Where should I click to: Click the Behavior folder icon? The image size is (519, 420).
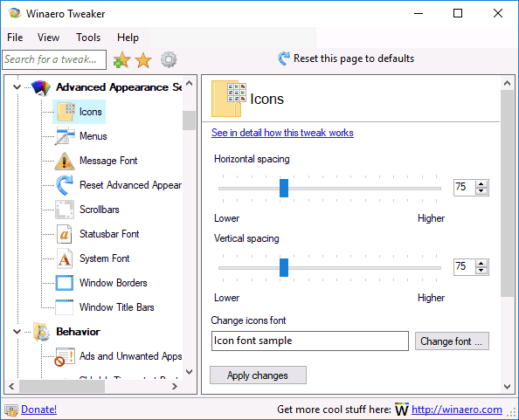pyautogui.click(x=41, y=332)
